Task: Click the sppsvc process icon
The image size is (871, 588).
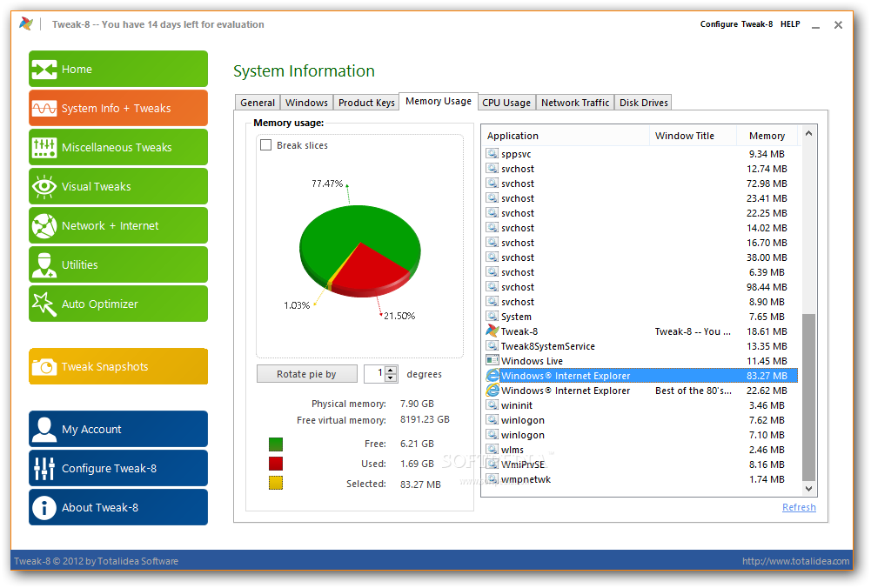Action: pos(492,153)
